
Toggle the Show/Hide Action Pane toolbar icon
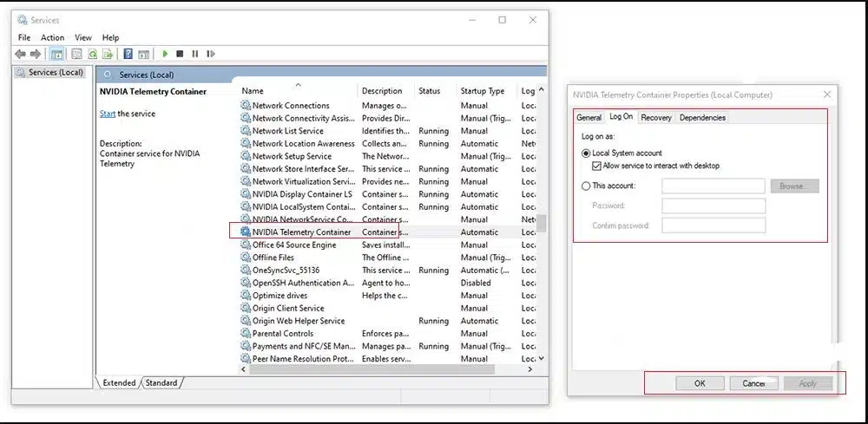pos(143,54)
